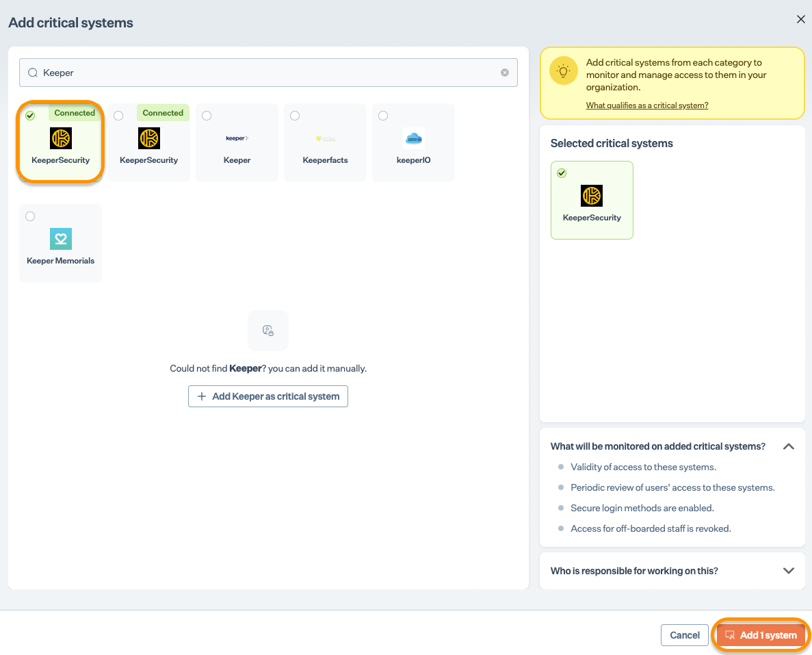812x655 pixels.
Task: Click the Keeper Memorials heart icon
Action: [61, 239]
